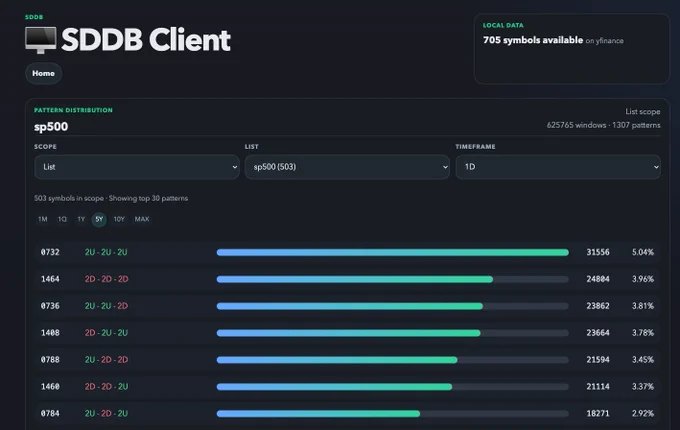This screenshot has width=680, height=430.
Task: Switch to the 1Y range
Action: click(x=81, y=219)
